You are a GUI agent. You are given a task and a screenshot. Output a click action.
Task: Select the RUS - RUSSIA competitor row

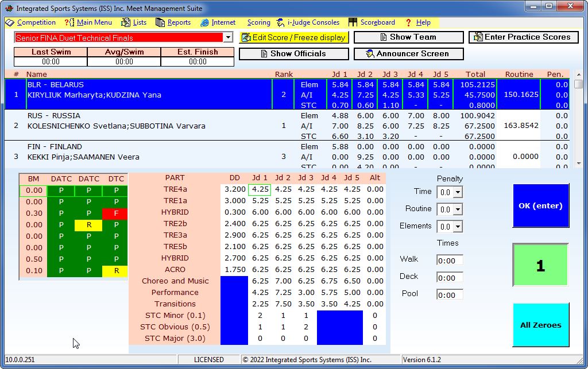[287, 126]
